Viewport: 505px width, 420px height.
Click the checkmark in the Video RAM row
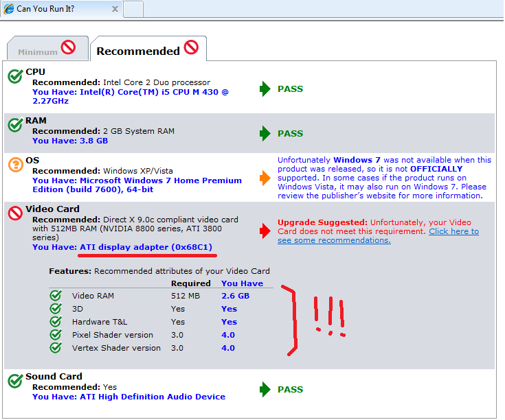click(56, 295)
